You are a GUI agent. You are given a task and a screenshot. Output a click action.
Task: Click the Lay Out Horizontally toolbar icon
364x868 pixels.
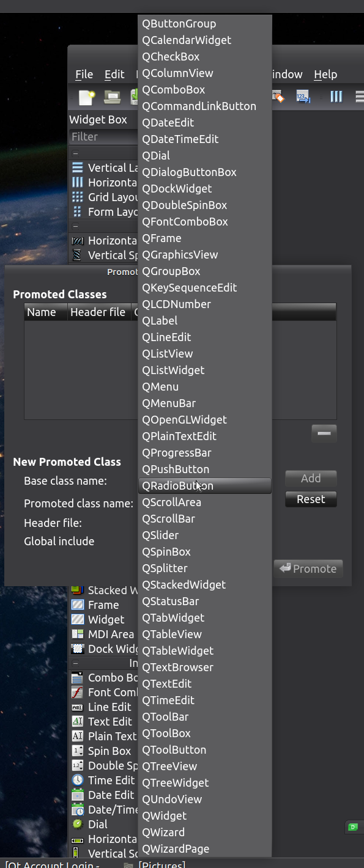pos(336,97)
